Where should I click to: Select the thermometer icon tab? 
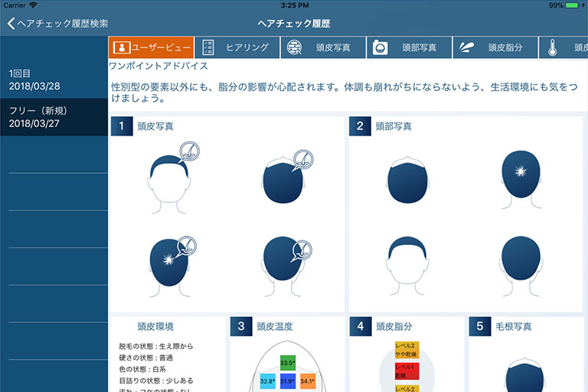[563, 47]
